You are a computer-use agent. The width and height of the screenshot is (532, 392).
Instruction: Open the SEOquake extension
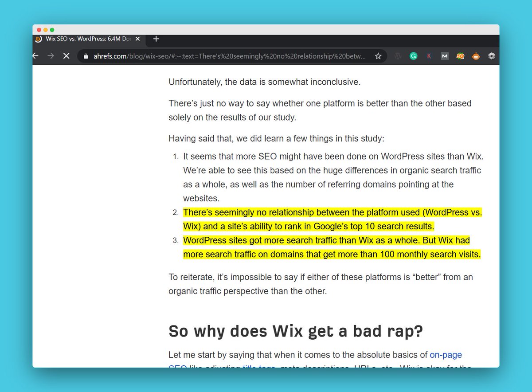(x=460, y=56)
